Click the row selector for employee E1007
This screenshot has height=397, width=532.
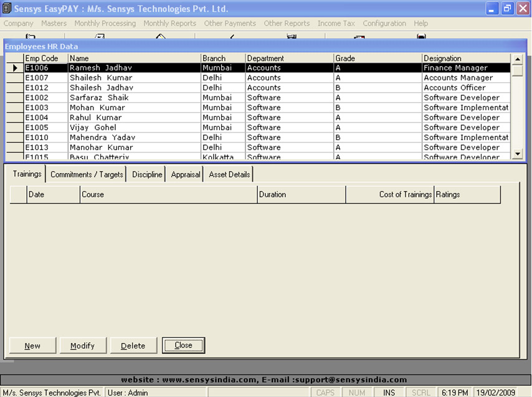pos(15,78)
